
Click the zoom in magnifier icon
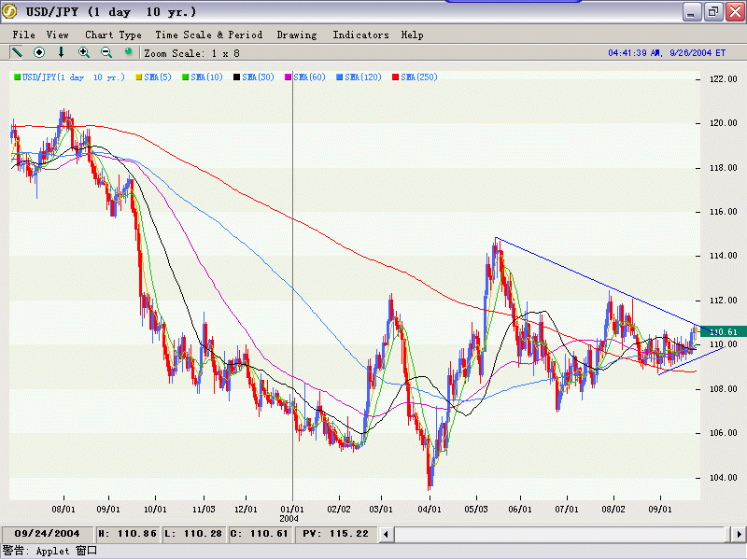84,52
